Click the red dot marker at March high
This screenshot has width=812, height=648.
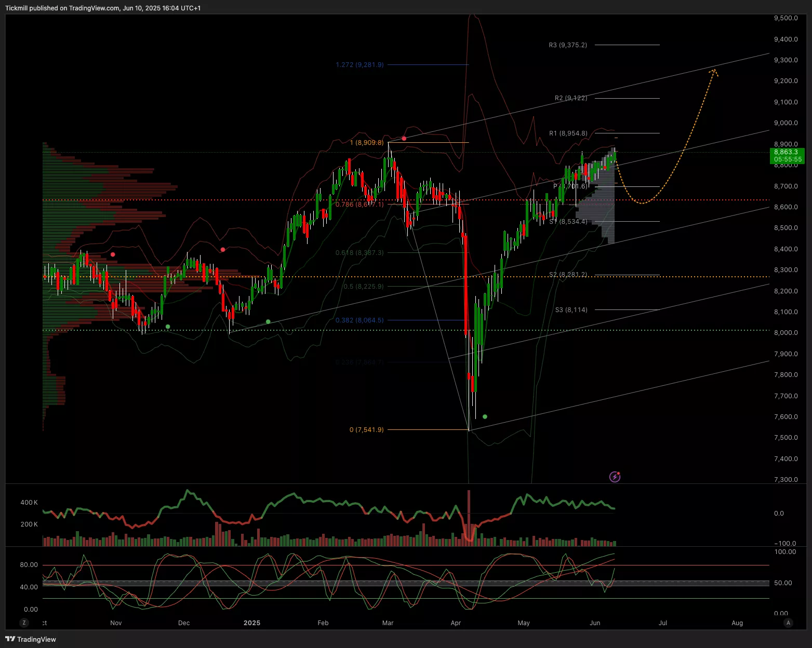pyautogui.click(x=404, y=139)
